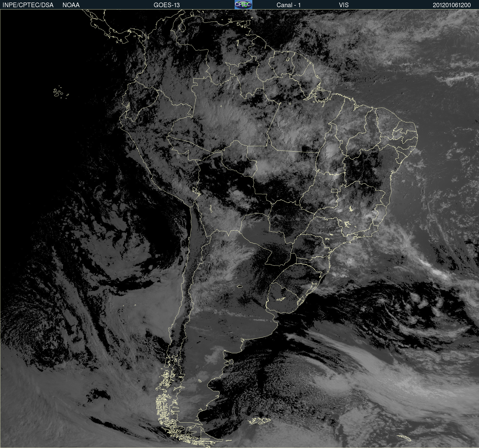This screenshot has width=479, height=448.
Task: Click the GOES-13 satellite label
Action: click(167, 5)
